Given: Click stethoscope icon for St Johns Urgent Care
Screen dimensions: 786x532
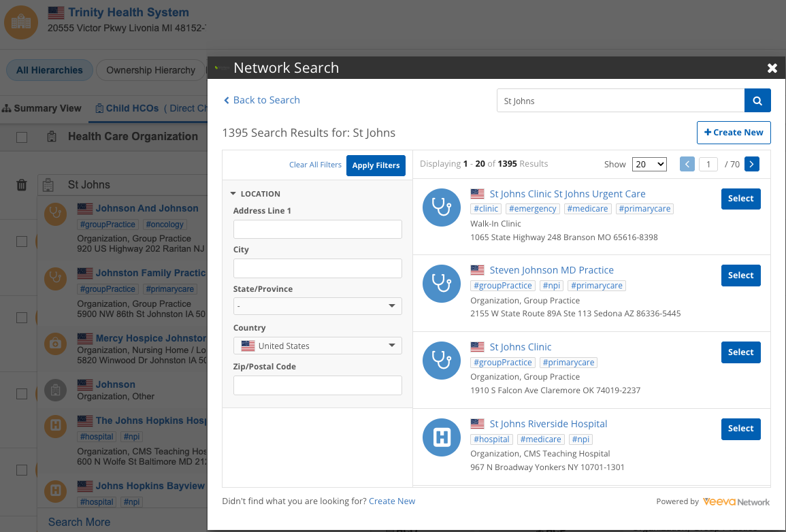Looking at the screenshot, I should coord(442,207).
